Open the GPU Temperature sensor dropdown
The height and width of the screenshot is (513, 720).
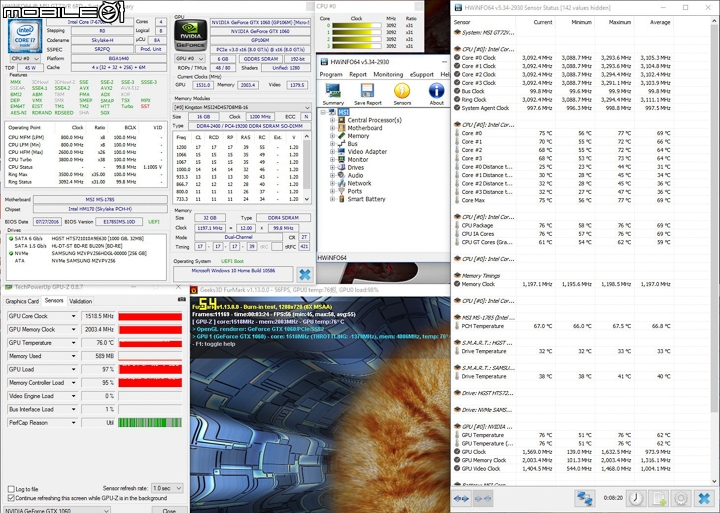[73, 343]
